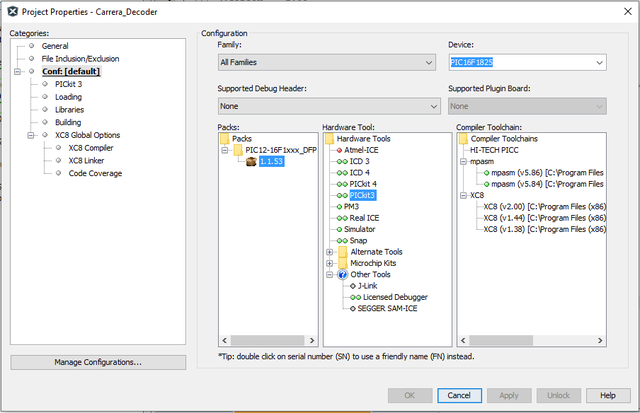Click the Packs folder icon
This screenshot has width=640, height=413.
tap(225, 139)
